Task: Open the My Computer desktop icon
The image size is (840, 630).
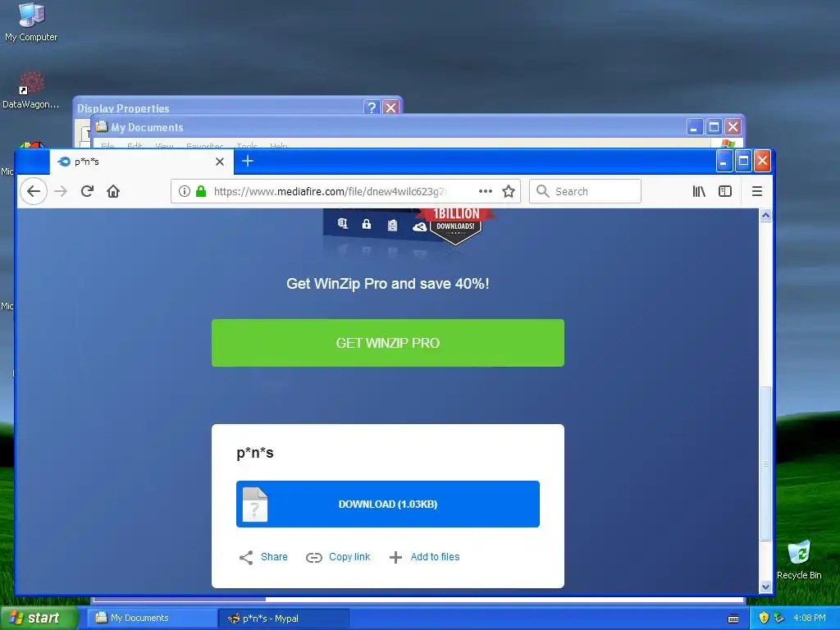Action: click(31, 22)
